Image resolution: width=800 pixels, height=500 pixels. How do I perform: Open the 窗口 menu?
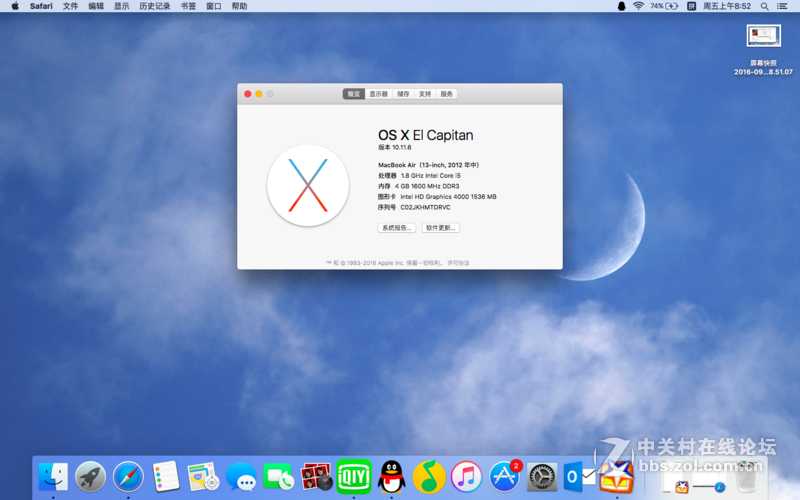pos(214,6)
